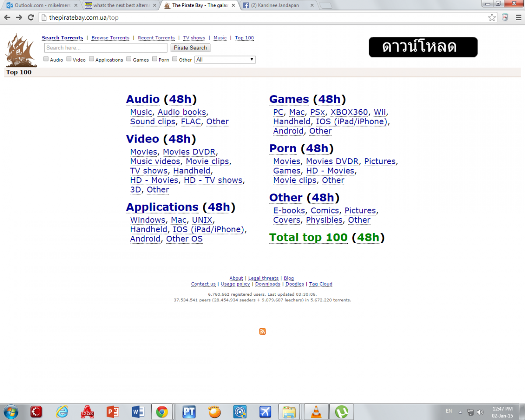525x420 pixels.
Task: Tick the Applications filter checkbox
Action: coord(91,59)
